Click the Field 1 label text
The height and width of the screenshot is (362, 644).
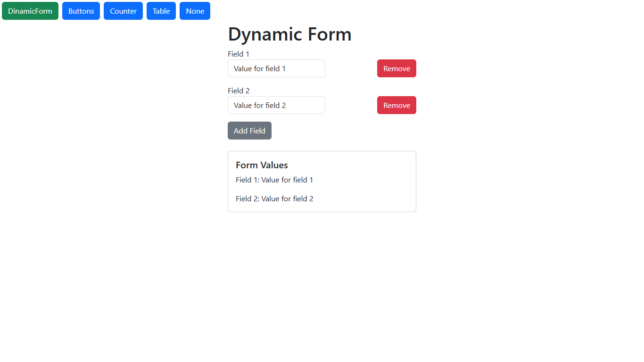(239, 54)
